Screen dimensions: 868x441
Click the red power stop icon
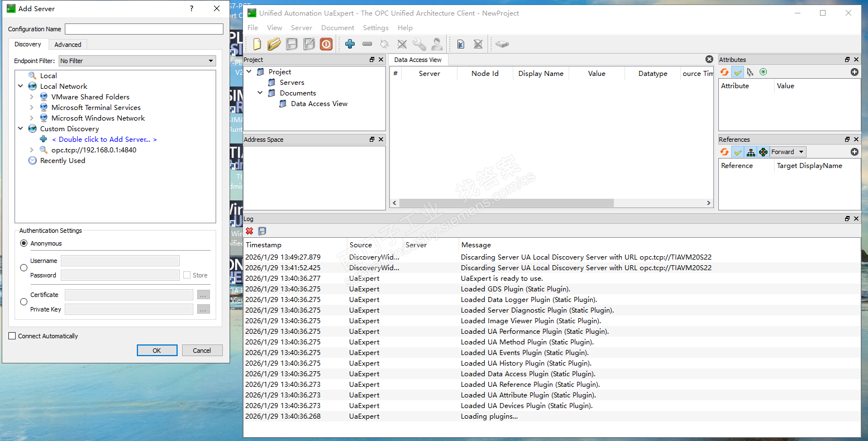tap(326, 44)
